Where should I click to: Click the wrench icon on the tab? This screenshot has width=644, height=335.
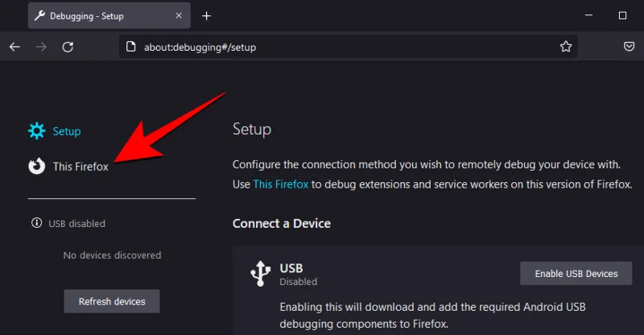(39, 15)
